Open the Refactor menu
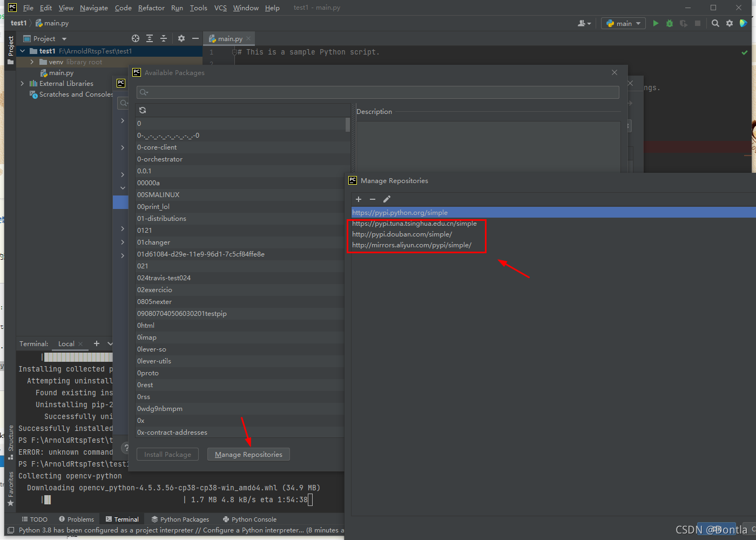 (151, 8)
